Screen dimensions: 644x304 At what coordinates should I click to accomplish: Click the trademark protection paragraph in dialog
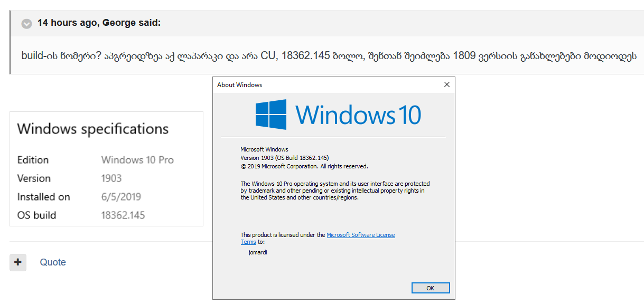[x=335, y=191]
